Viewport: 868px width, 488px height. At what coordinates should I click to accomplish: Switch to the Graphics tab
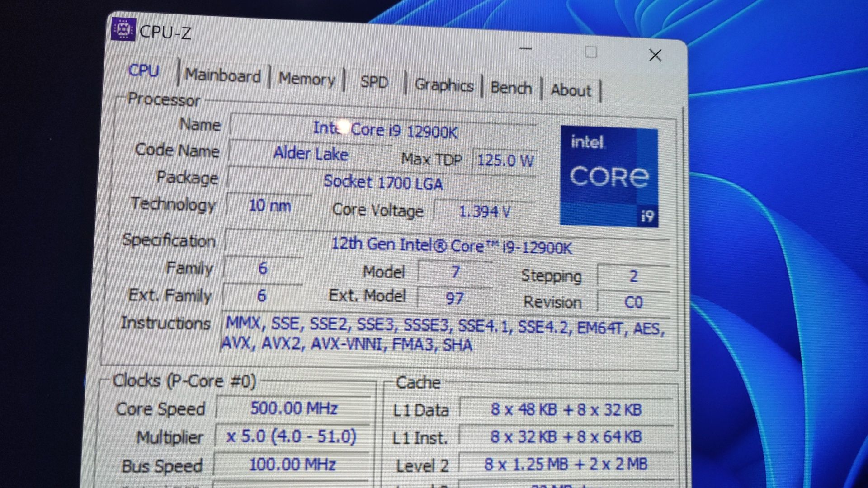[444, 85]
